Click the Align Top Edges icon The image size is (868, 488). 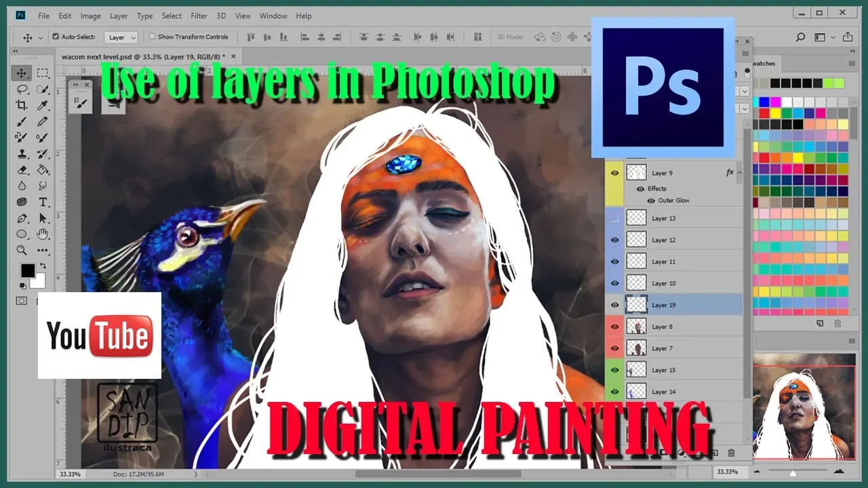click(x=252, y=37)
